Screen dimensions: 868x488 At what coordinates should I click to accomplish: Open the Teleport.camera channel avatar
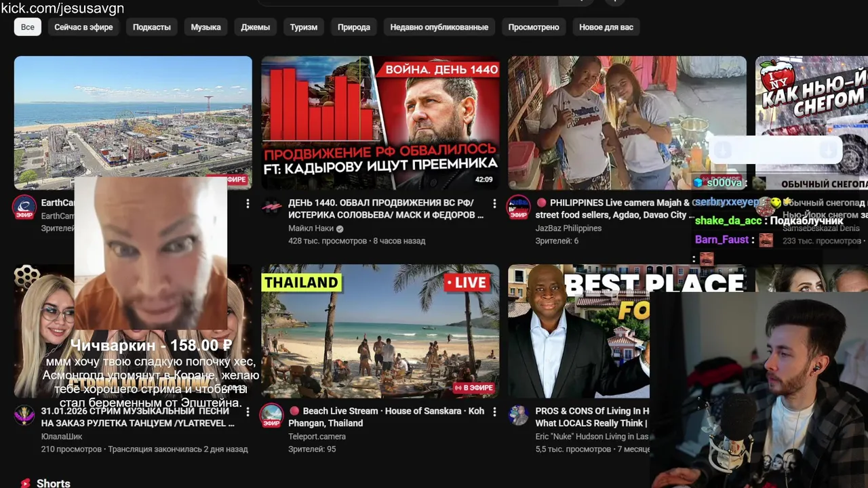click(x=272, y=415)
